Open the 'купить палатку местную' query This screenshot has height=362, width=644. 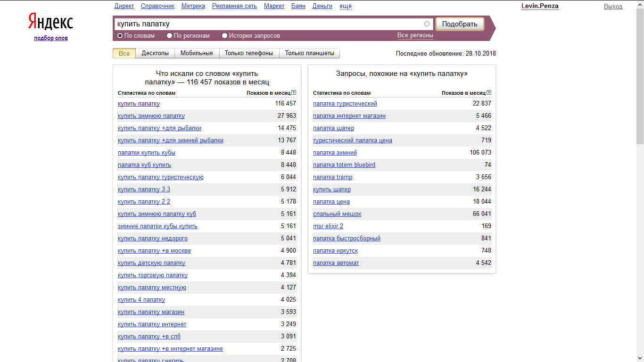coord(152,288)
